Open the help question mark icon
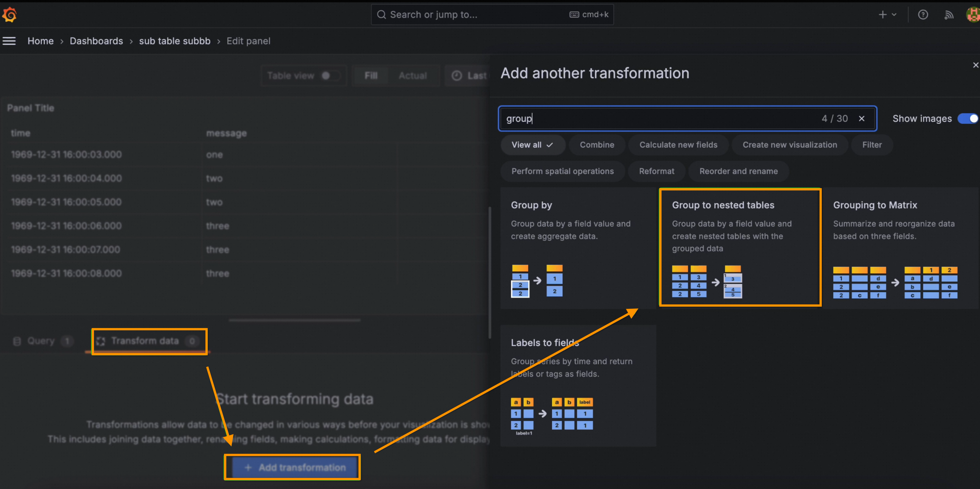 click(x=923, y=15)
